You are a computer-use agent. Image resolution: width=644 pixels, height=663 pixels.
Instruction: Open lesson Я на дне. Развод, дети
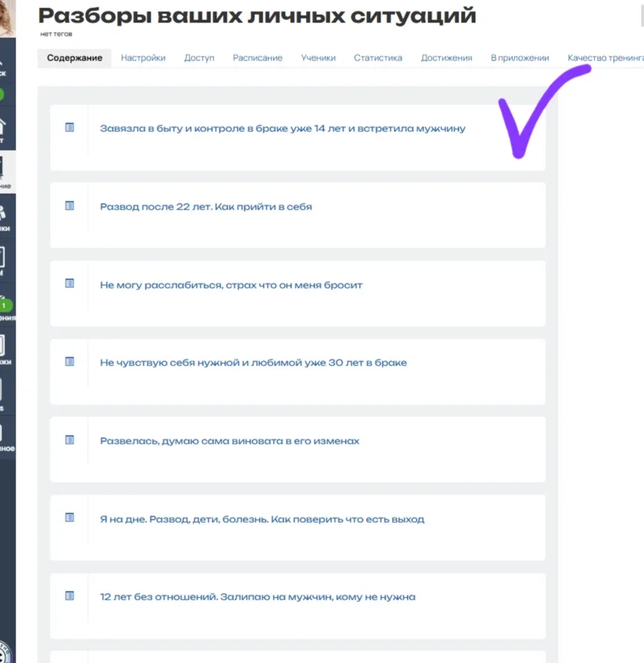pyautogui.click(x=263, y=519)
